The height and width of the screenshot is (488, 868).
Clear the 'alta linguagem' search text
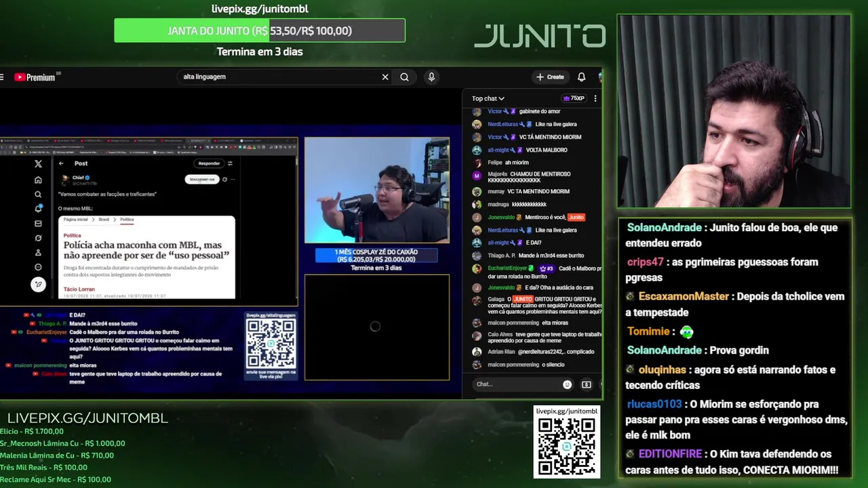(385, 77)
